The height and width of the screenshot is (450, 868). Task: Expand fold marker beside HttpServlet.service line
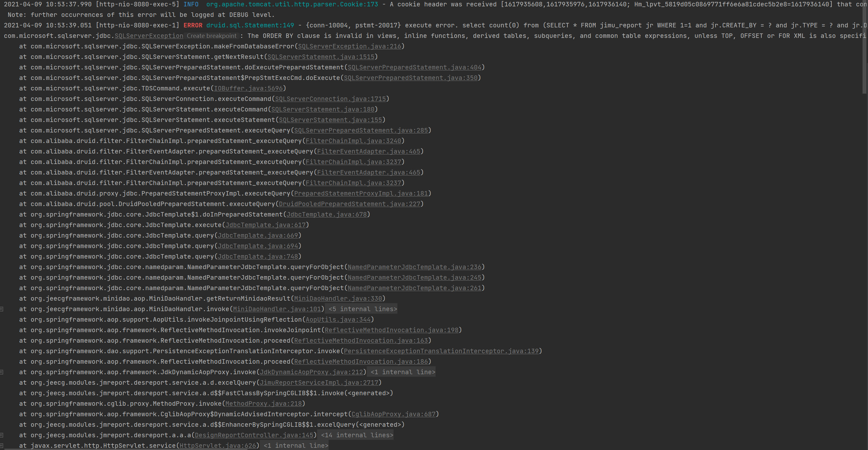(2, 445)
